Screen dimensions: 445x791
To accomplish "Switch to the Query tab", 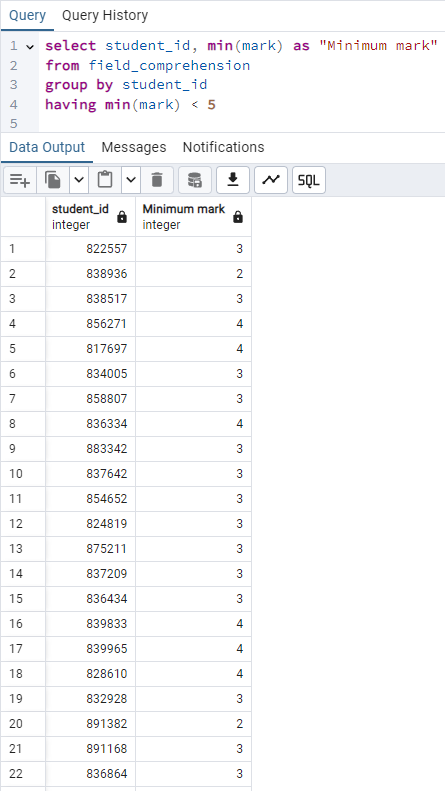I will coord(27,16).
